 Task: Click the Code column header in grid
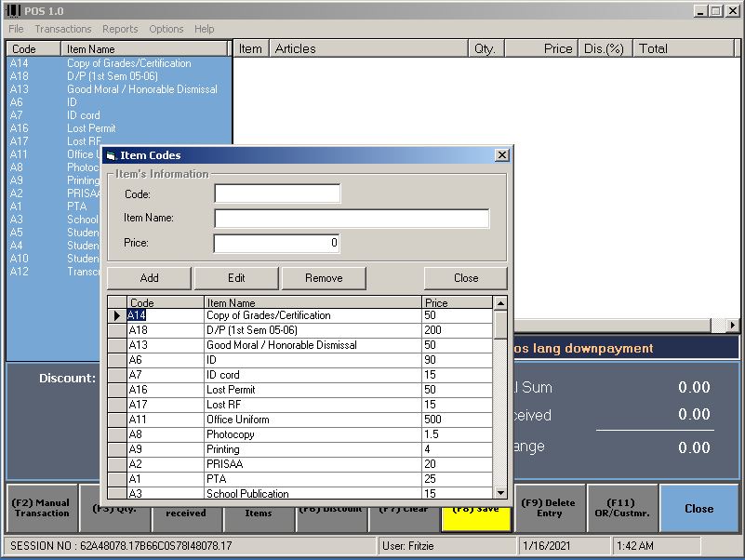(165, 302)
